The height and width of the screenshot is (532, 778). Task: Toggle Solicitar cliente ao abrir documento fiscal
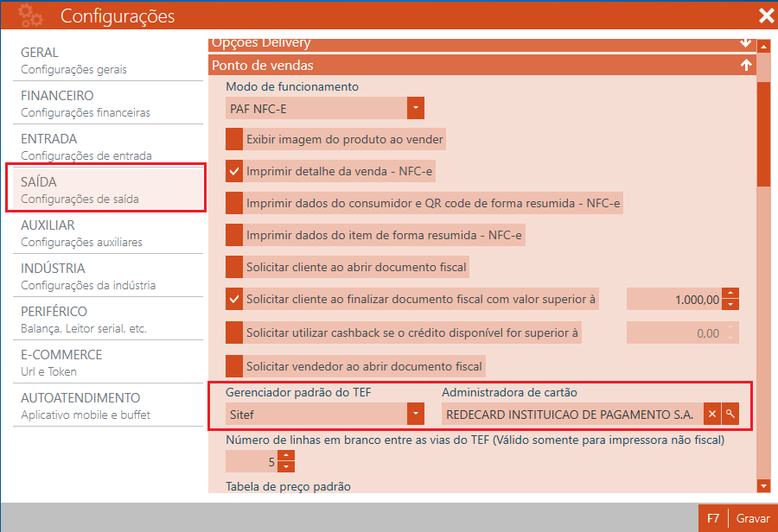click(234, 267)
